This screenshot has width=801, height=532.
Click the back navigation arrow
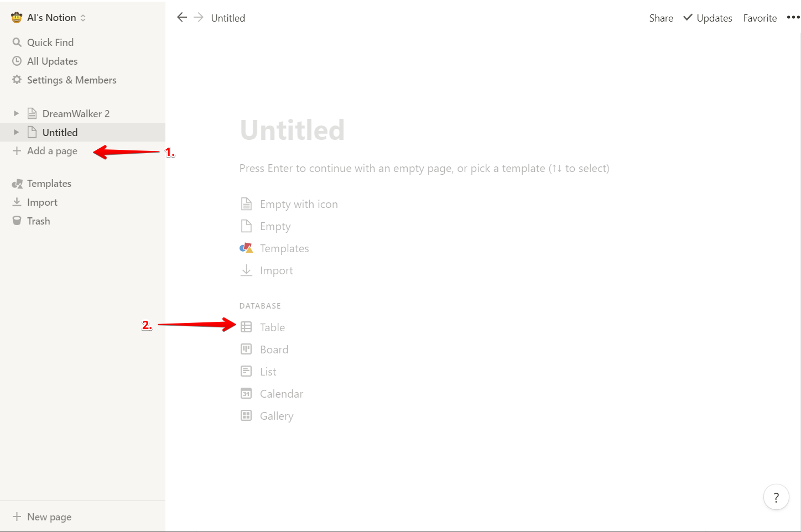pos(181,17)
